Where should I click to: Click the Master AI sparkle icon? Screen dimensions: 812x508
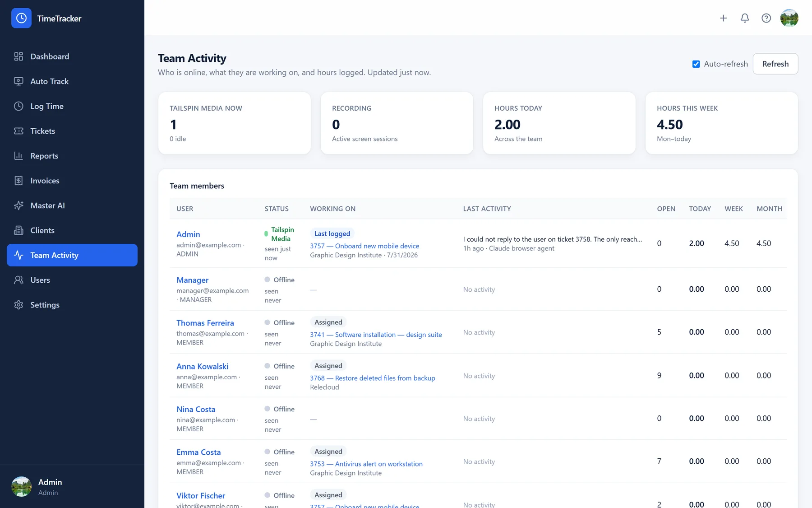18,205
